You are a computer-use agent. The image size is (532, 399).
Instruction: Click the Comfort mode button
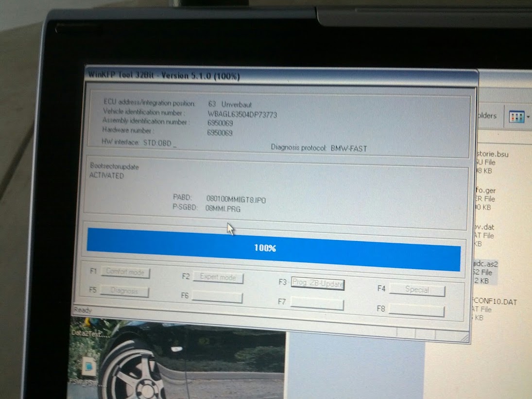coord(125,272)
